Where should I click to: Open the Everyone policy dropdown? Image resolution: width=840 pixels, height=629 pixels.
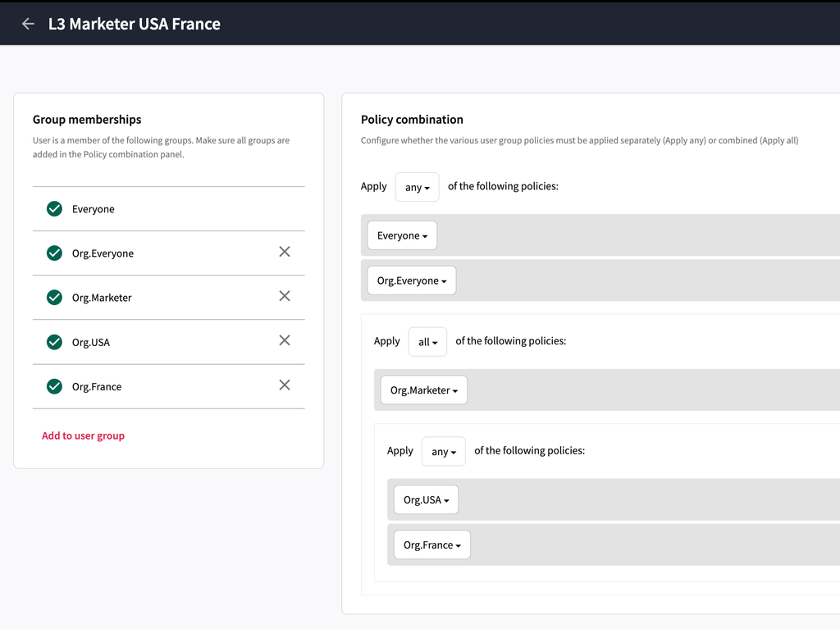[x=402, y=235]
